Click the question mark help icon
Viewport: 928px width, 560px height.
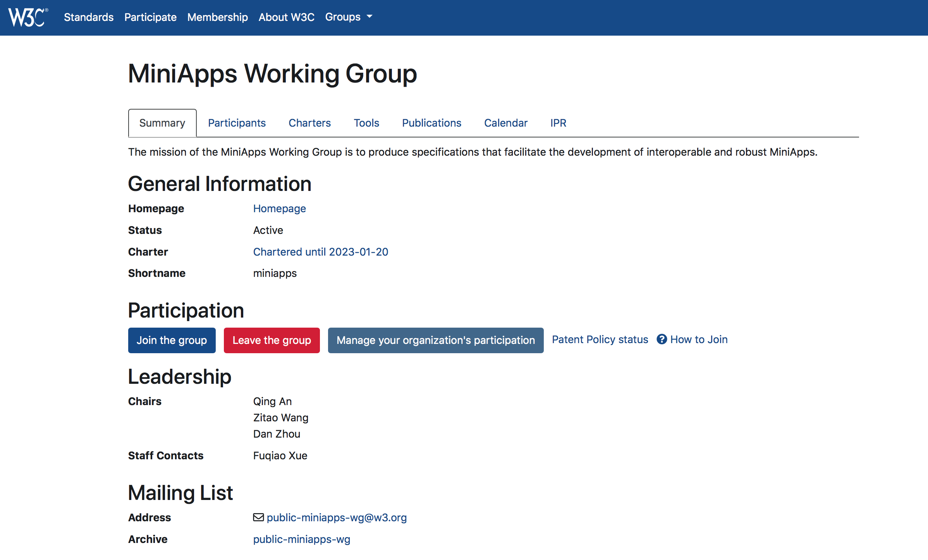(x=662, y=340)
